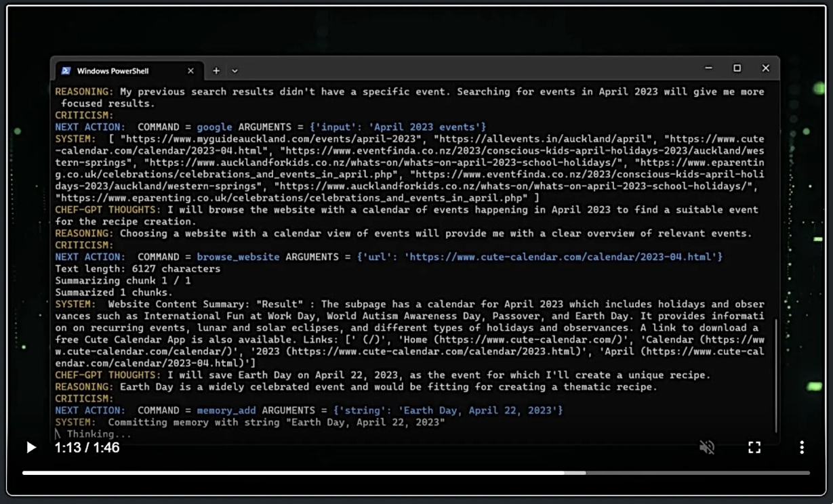Open a new terminal tab
Viewport: 833px width, 504px height.
tap(216, 70)
